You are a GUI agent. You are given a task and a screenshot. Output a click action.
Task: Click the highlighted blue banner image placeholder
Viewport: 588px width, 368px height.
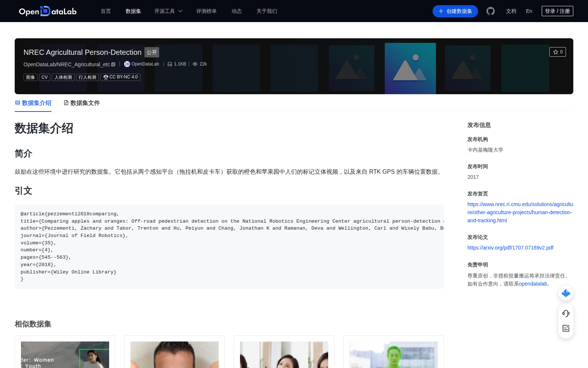(410, 68)
